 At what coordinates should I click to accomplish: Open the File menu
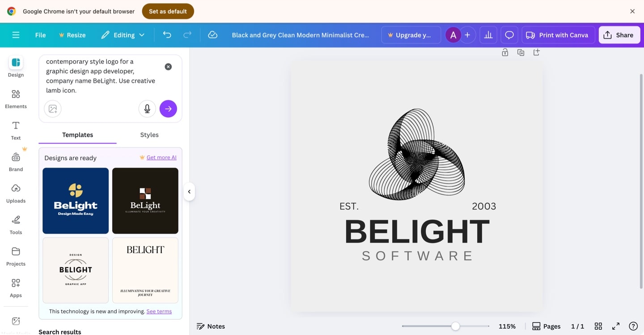tap(40, 34)
